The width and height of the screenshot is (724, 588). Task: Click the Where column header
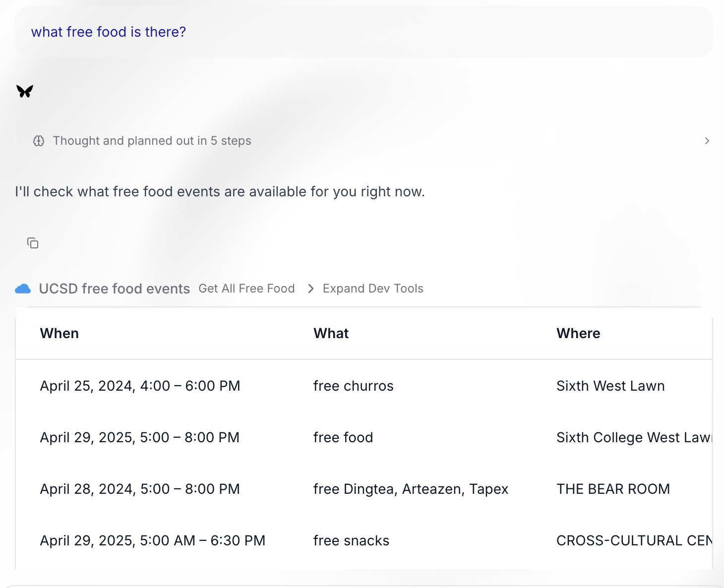578,333
